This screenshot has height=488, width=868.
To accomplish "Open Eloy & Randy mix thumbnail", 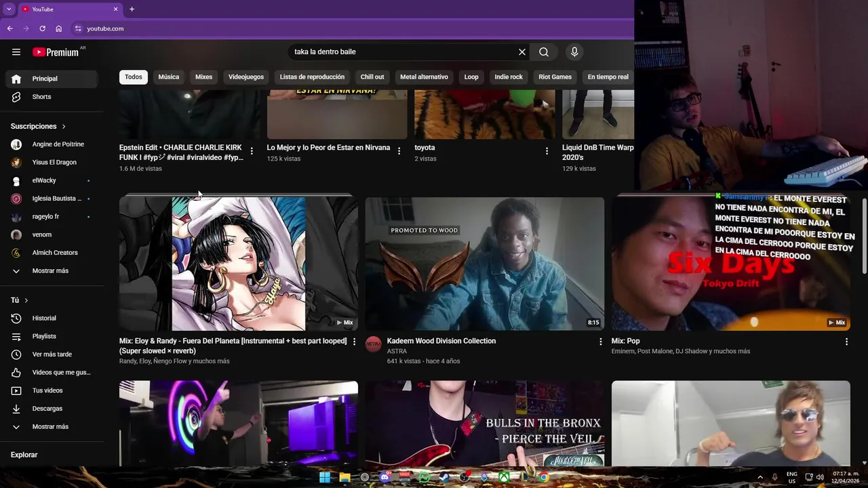I will pos(239,264).
